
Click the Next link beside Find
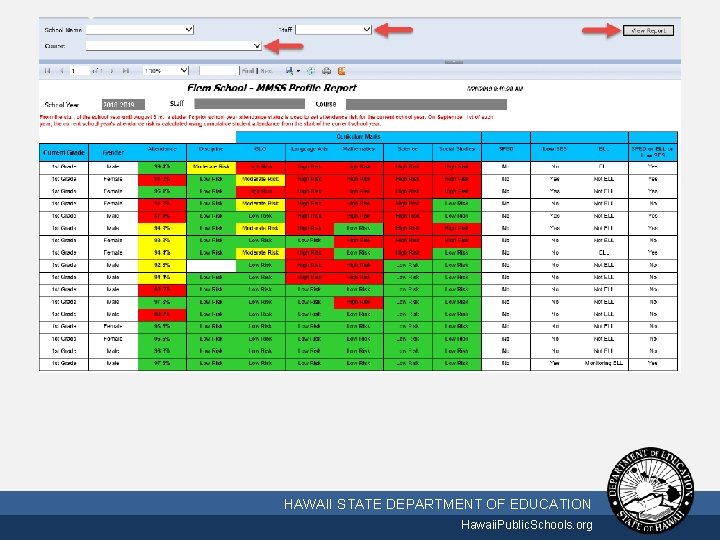266,71
